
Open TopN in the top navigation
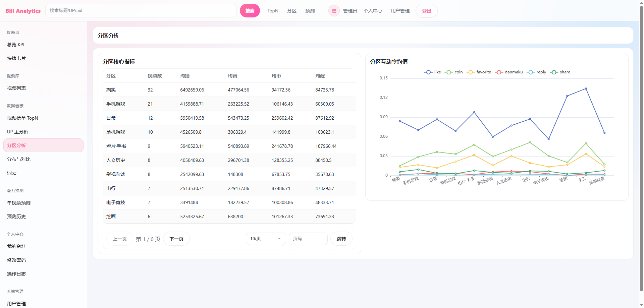click(x=273, y=11)
